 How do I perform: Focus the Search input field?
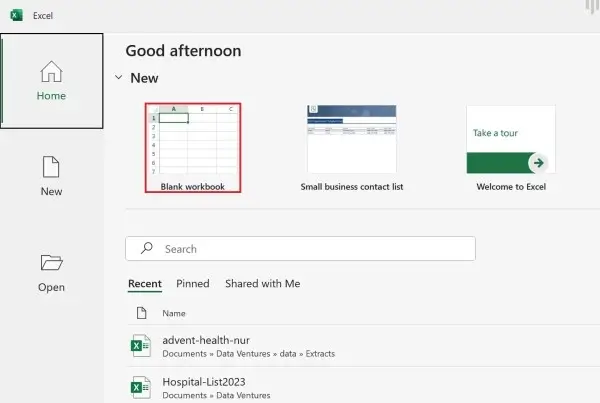(x=300, y=249)
